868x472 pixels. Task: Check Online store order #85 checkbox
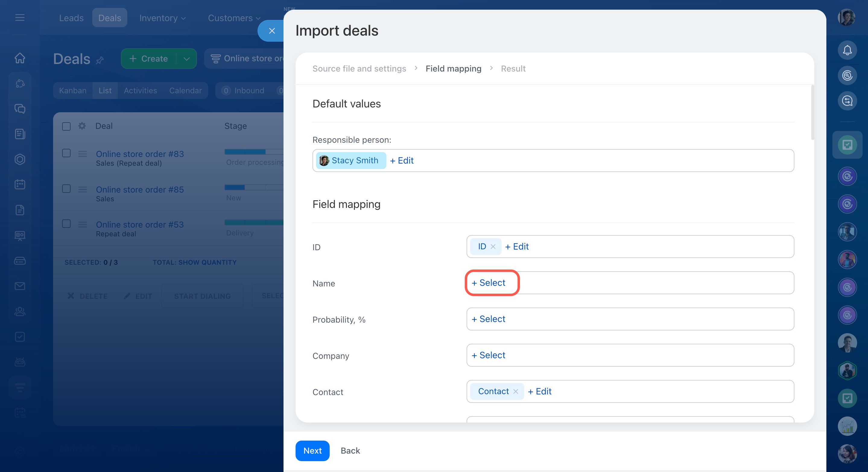66,189
